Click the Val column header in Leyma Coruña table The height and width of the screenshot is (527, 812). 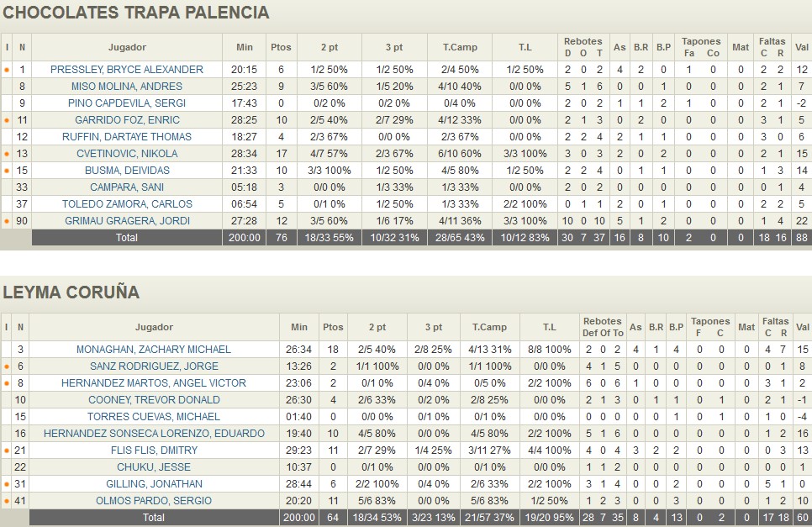(x=802, y=327)
